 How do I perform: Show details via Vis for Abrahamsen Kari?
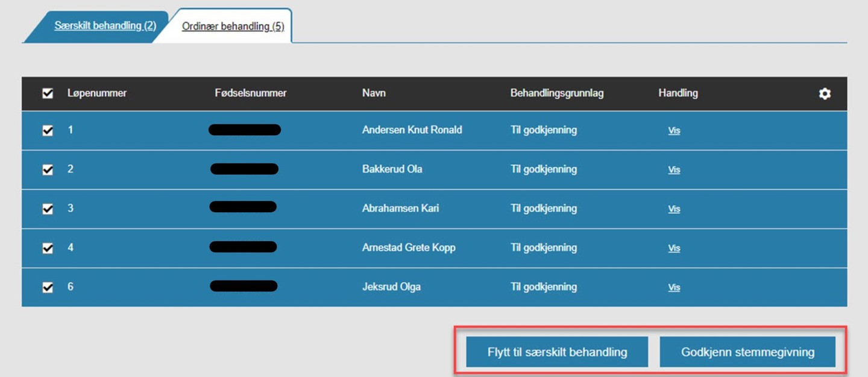(x=674, y=209)
